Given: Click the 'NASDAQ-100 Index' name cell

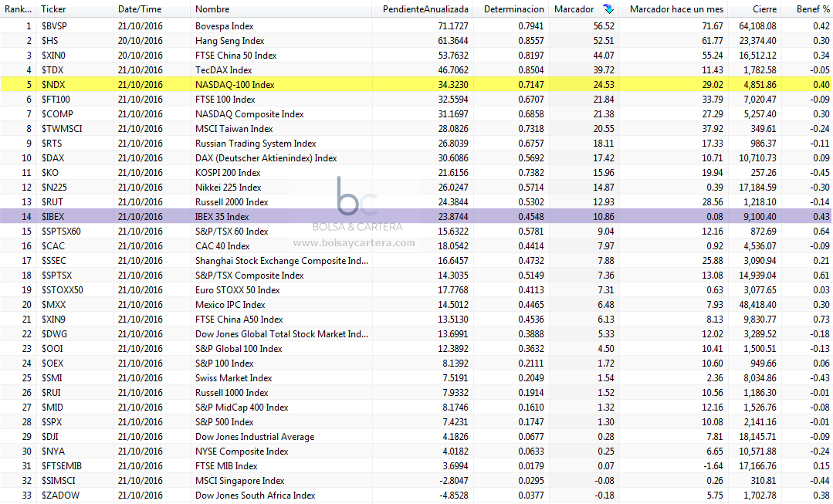Looking at the screenshot, I should pos(235,84).
